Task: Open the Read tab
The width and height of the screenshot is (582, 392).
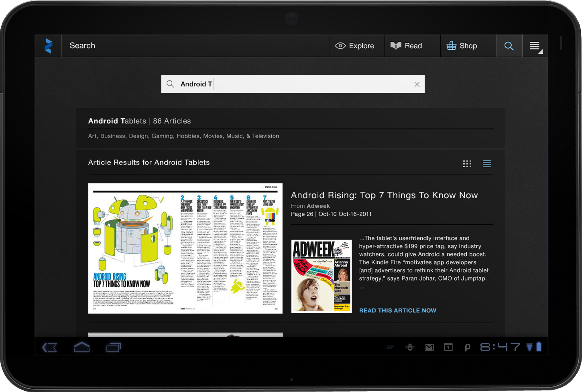Action: point(413,46)
